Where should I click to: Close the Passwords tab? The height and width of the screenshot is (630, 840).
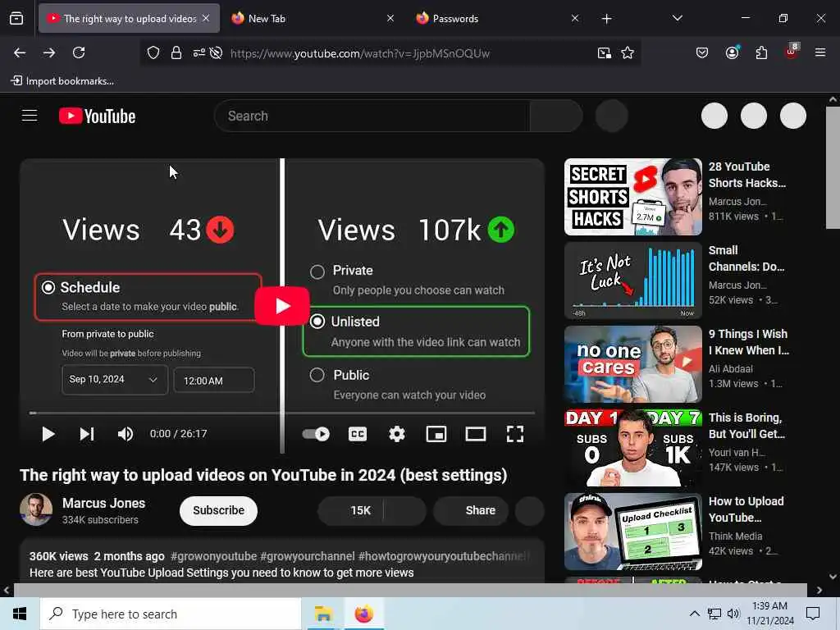pos(575,18)
